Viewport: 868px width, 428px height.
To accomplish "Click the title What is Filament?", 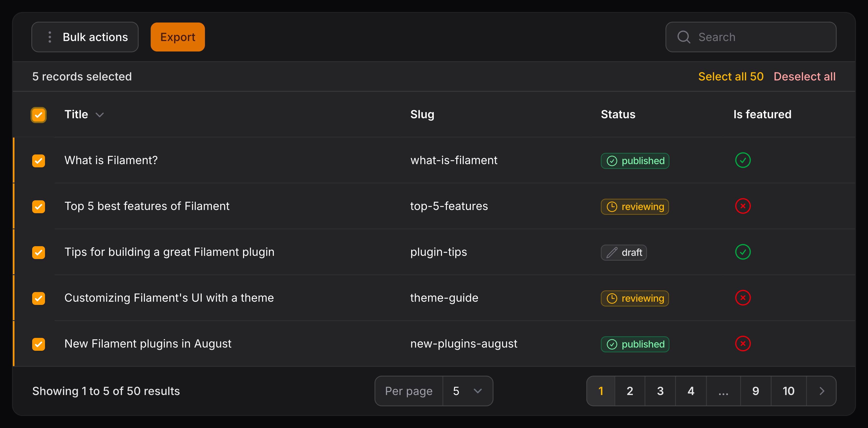I will [x=111, y=160].
